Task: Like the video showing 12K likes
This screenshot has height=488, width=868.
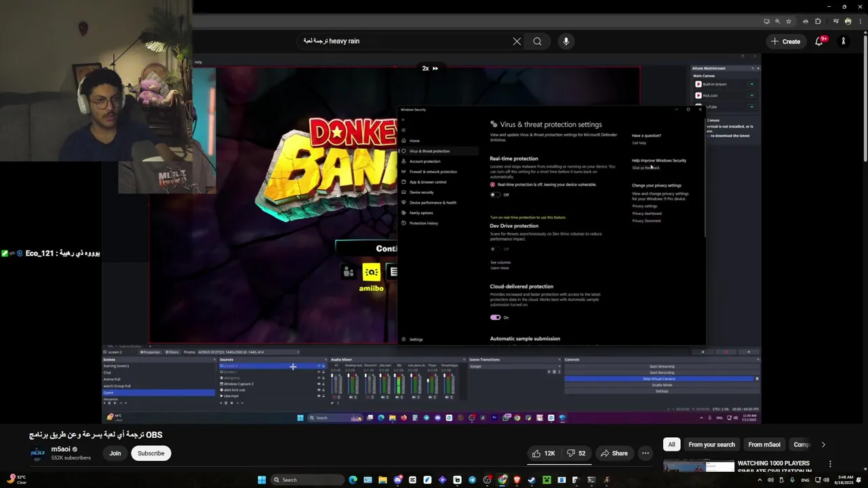Action: click(x=544, y=453)
